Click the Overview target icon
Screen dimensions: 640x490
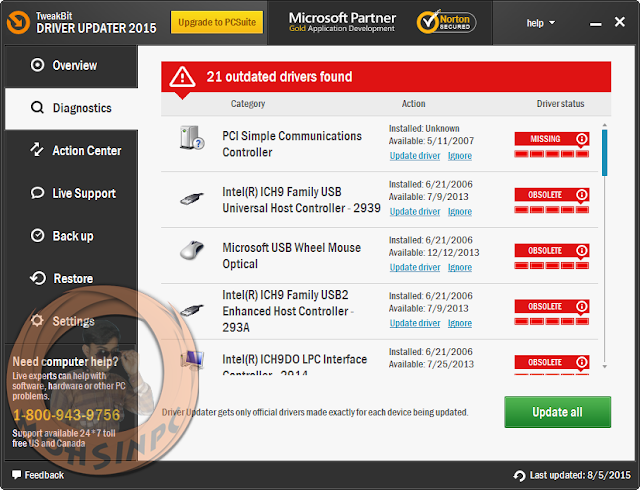pyautogui.click(x=37, y=65)
